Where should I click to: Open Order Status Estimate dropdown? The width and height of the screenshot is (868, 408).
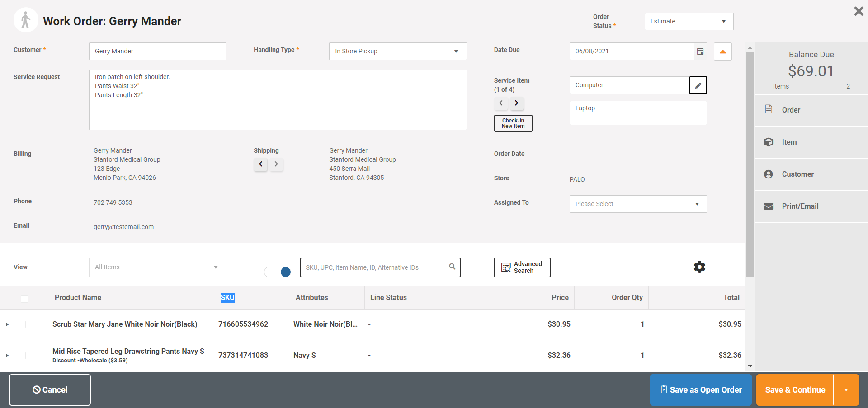pos(689,22)
